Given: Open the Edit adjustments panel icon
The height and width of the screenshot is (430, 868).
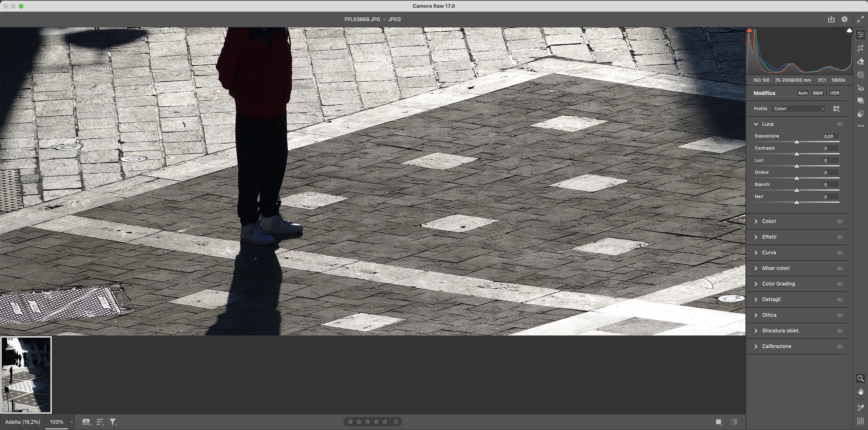Looking at the screenshot, I should [861, 34].
